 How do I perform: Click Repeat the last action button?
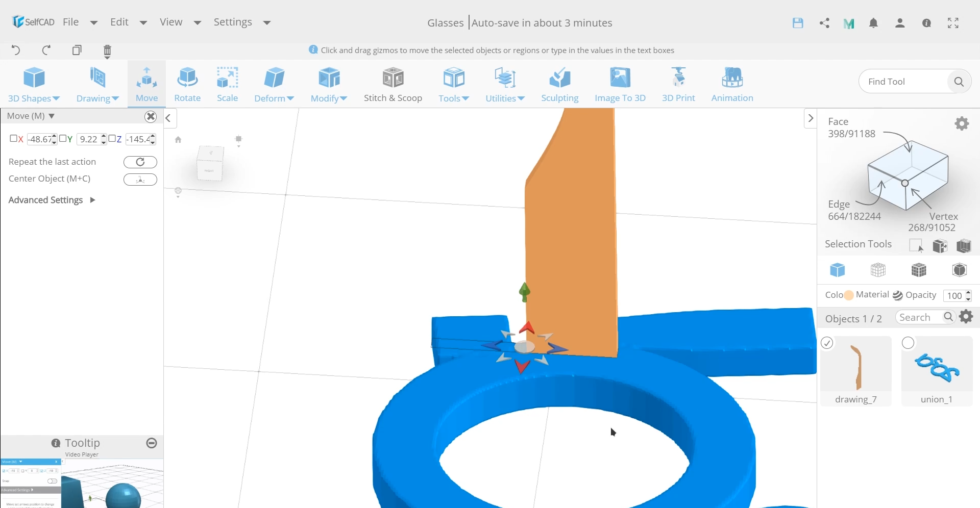pos(140,162)
